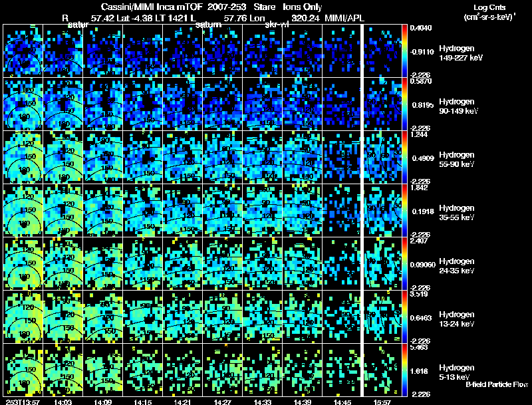Image resolution: width=532 pixels, height=405 pixels.
Task: Open the 149-227 keV image panel at 14:45
Action: (342, 51)
